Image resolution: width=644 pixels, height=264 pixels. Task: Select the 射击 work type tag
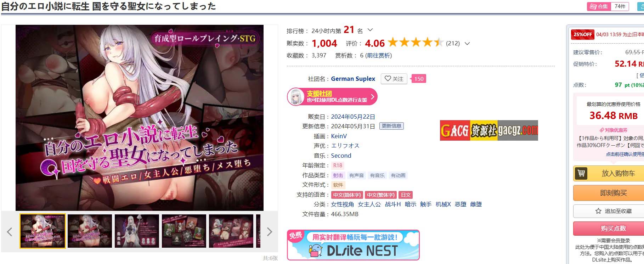click(338, 175)
